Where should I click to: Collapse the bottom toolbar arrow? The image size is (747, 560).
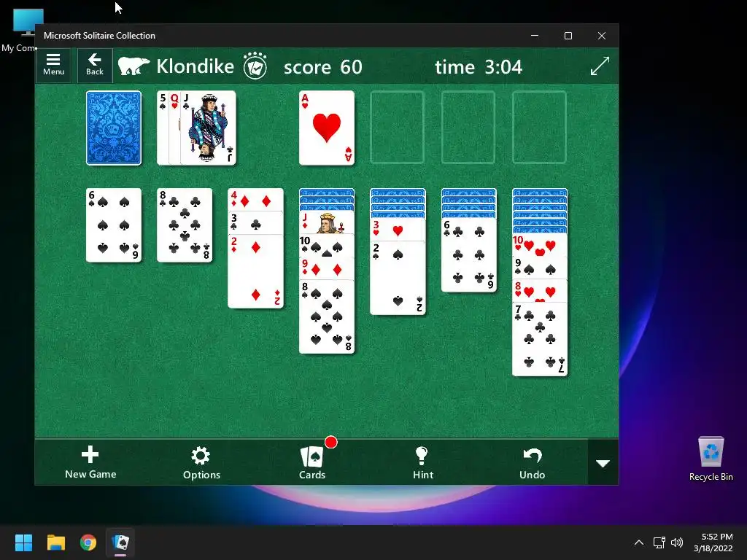tap(603, 462)
